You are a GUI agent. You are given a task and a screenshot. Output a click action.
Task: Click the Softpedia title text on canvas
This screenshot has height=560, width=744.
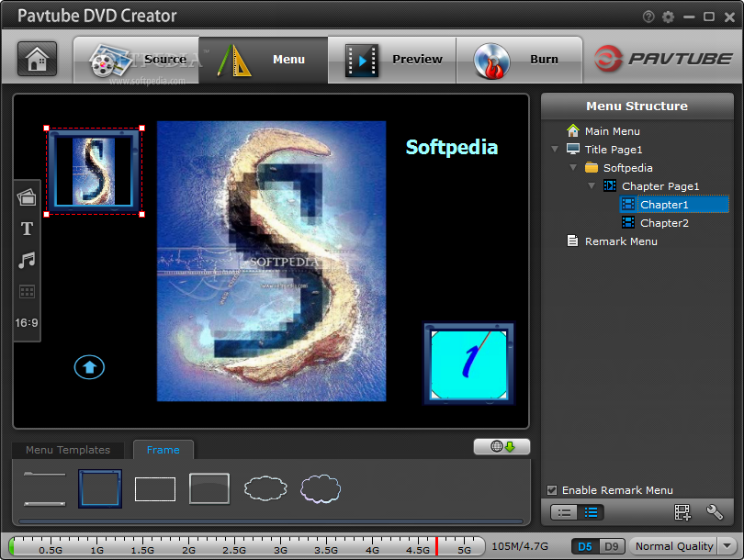452,148
